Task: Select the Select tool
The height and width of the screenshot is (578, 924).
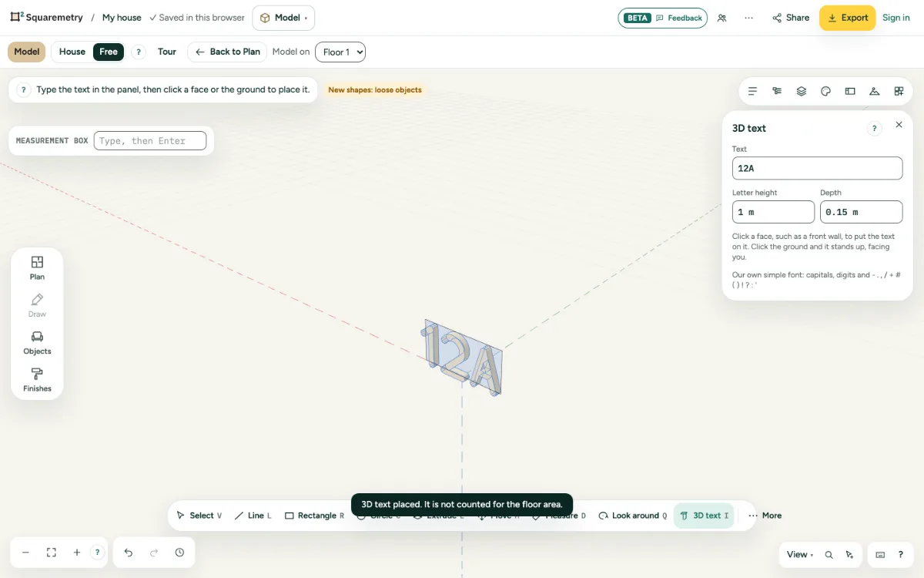Action: tap(199, 516)
